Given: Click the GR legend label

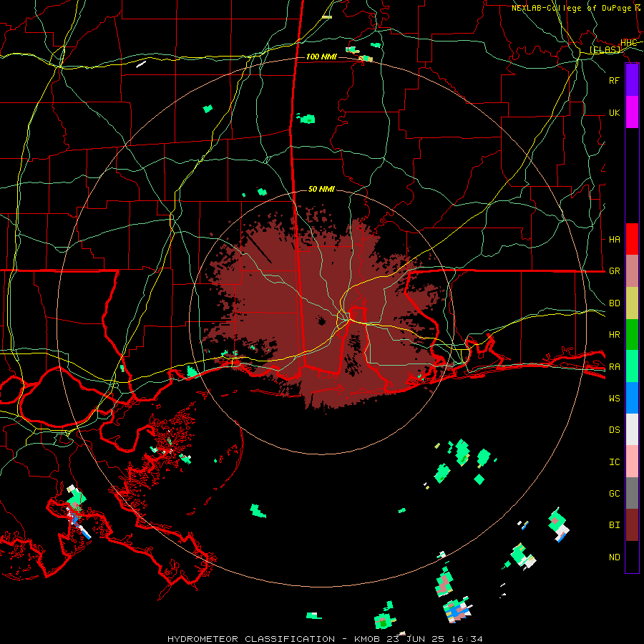Looking at the screenshot, I should point(615,271).
